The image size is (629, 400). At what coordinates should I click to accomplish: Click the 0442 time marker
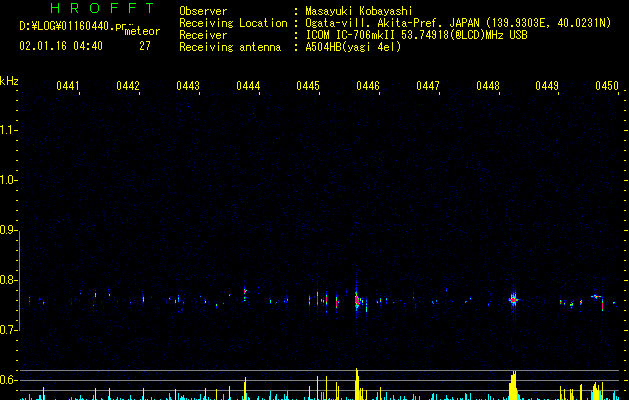[x=128, y=85]
